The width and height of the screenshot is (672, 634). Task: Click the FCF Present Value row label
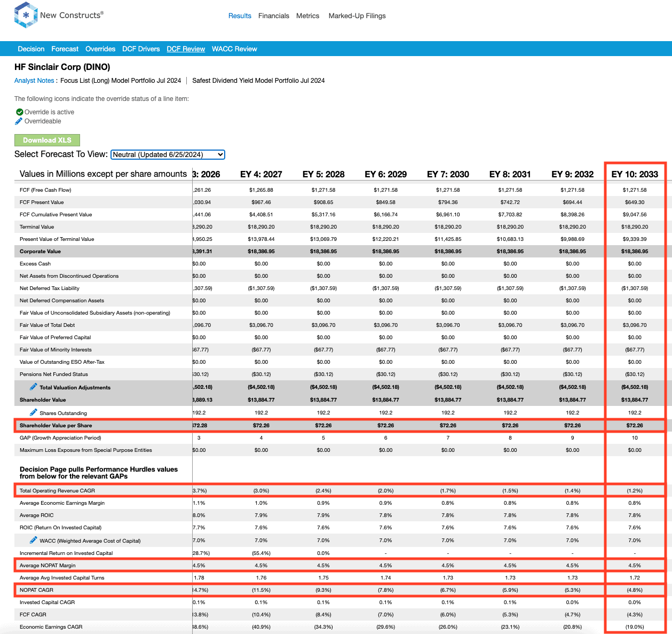(42, 202)
